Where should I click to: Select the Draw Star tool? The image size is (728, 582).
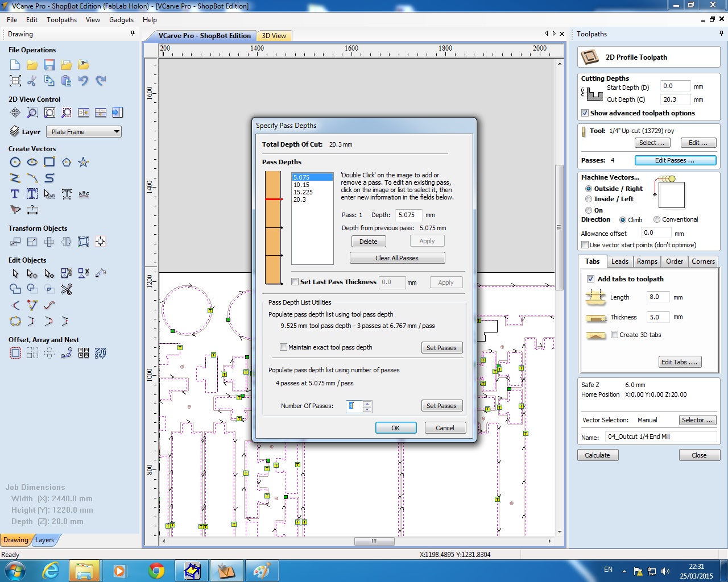[x=84, y=163]
